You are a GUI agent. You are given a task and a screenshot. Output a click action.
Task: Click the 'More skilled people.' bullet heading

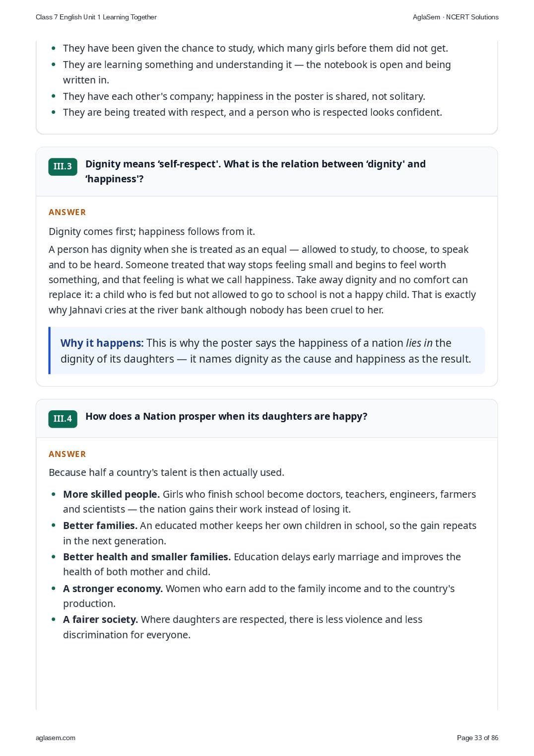111,494
